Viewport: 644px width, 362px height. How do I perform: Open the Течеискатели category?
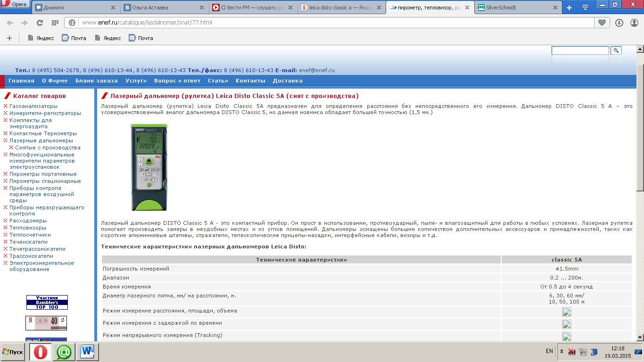point(28,242)
